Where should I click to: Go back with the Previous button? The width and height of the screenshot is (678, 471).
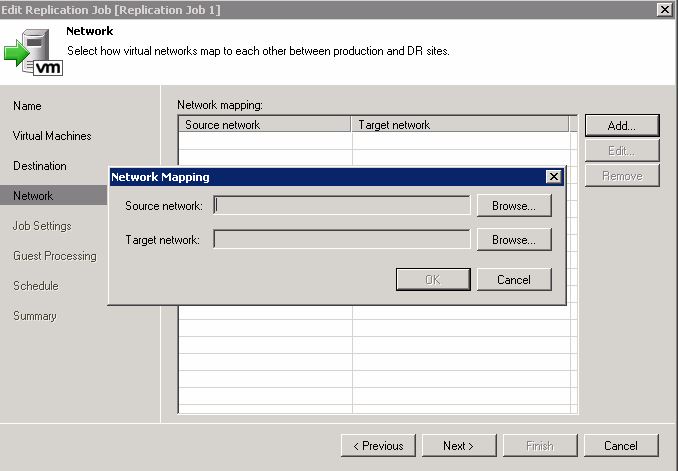pos(378,445)
